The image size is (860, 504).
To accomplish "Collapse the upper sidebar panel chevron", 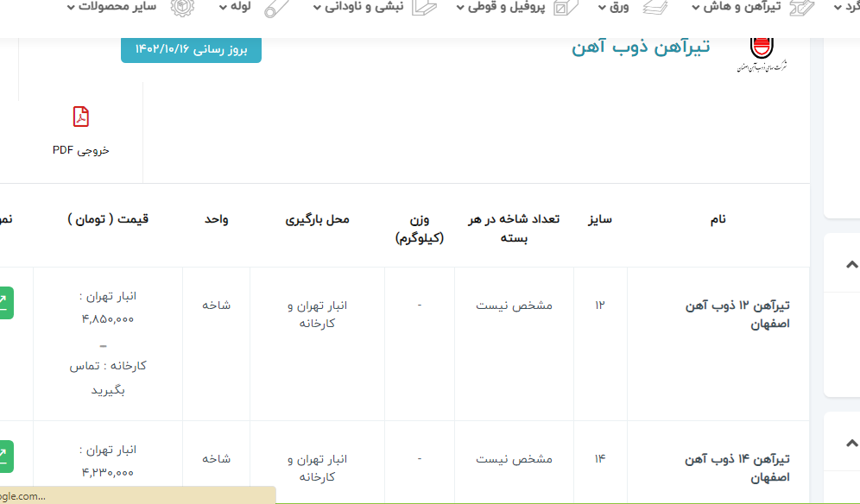I will (x=851, y=264).
